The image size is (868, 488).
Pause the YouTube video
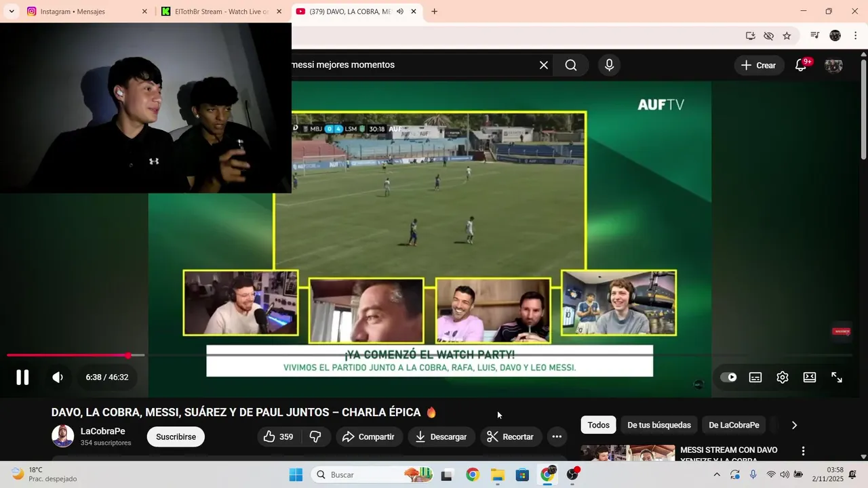click(22, 378)
